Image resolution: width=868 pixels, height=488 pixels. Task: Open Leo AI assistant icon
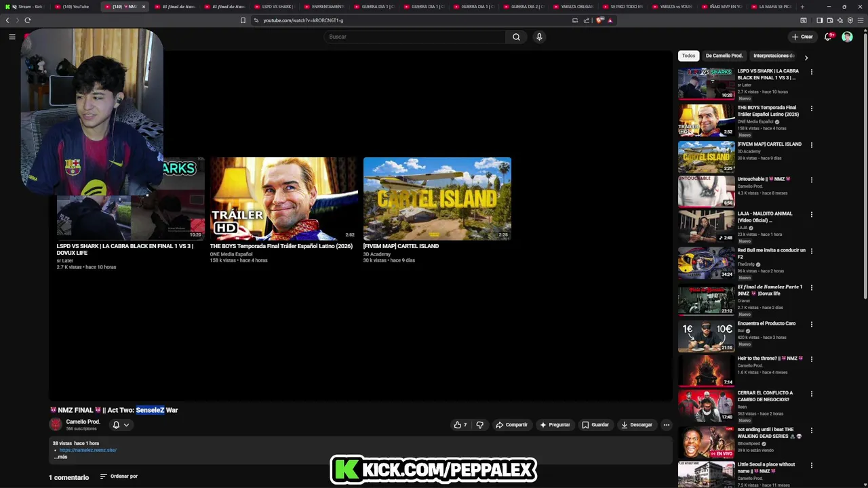tap(840, 20)
